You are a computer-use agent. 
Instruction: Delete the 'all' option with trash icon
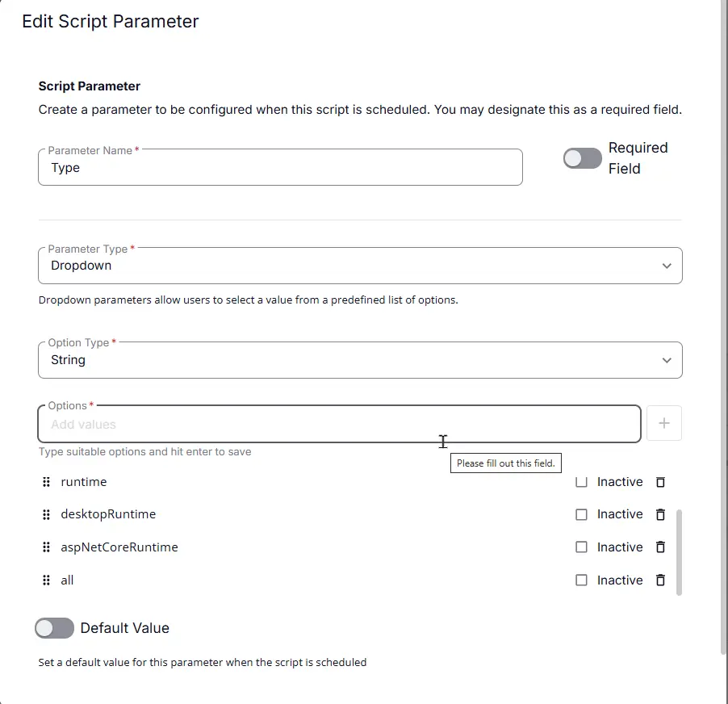tap(660, 580)
